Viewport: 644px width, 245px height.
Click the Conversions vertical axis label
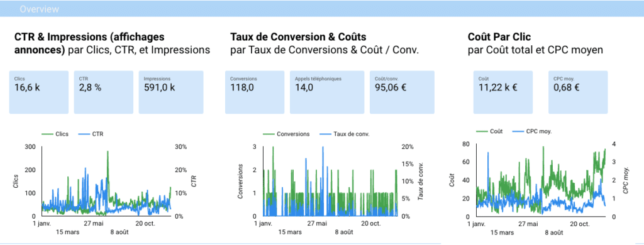pyautogui.click(x=241, y=182)
